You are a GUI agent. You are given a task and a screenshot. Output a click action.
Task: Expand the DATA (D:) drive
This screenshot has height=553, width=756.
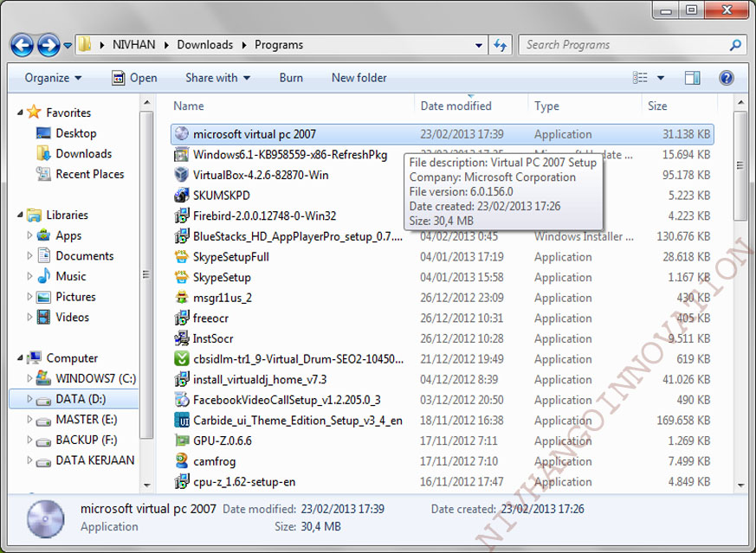(x=29, y=399)
